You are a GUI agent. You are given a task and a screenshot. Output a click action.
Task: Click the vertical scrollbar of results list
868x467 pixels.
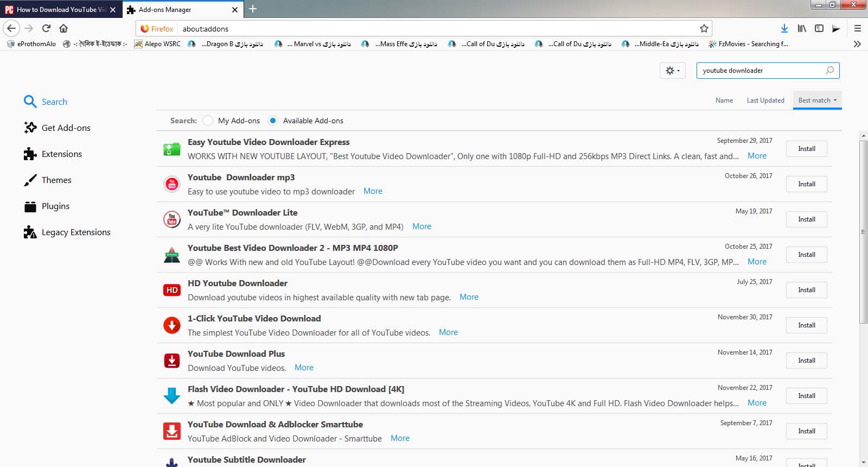pos(863,232)
